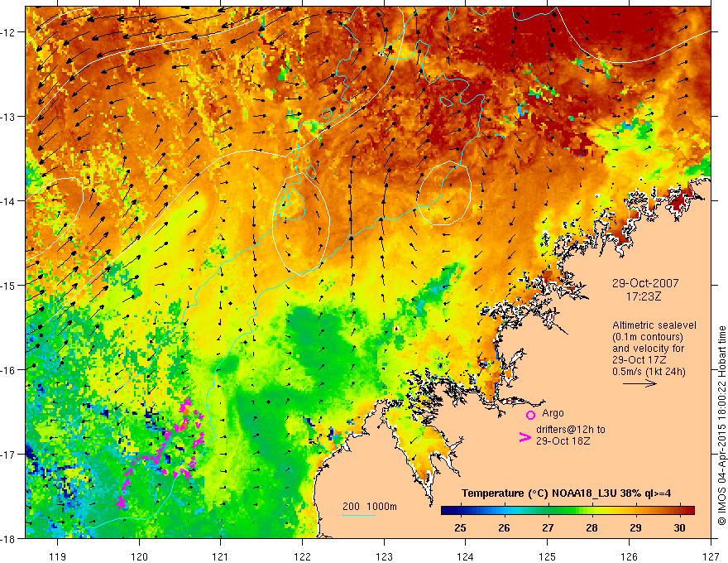Click the temperature color bar
This screenshot has width=728, height=563.
(568, 511)
